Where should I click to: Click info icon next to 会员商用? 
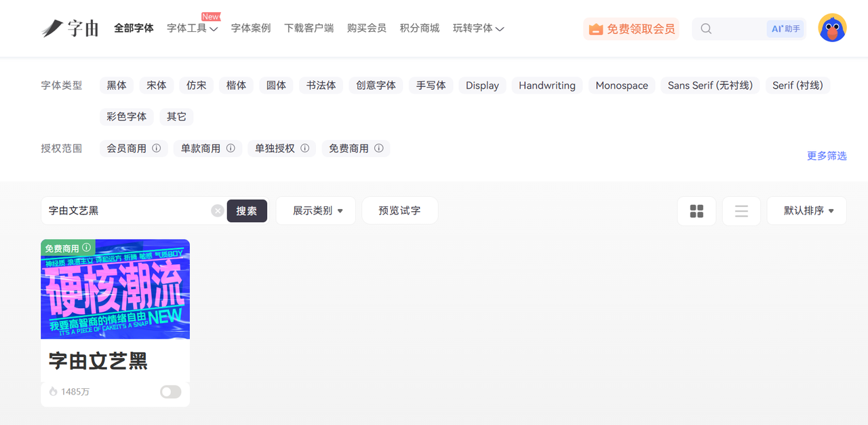click(157, 148)
